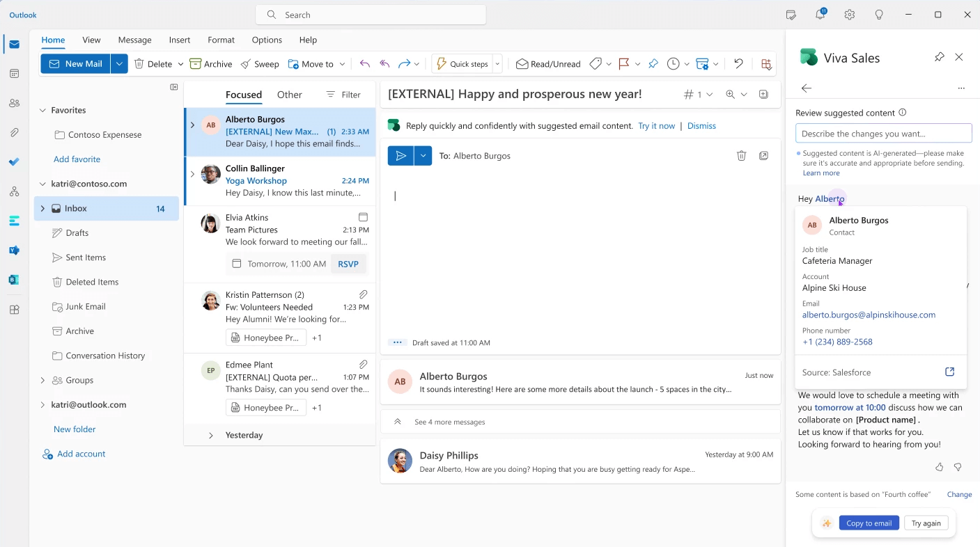Expand the Groups folder
The height and width of the screenshot is (547, 980).
click(42, 380)
